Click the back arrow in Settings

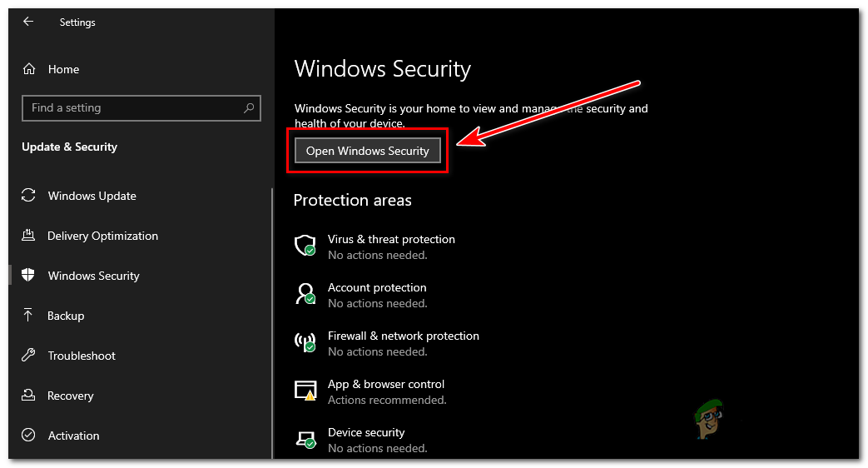(28, 22)
